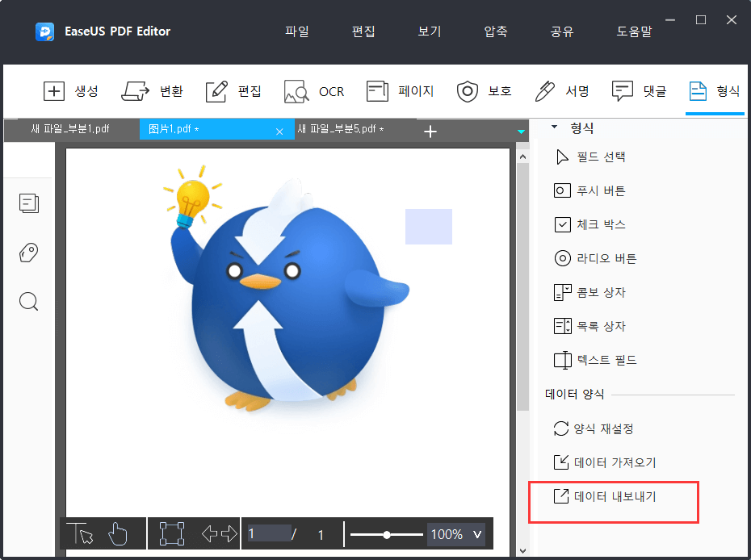Open the search panel in the sidebar
The height and width of the screenshot is (560, 751).
28,301
